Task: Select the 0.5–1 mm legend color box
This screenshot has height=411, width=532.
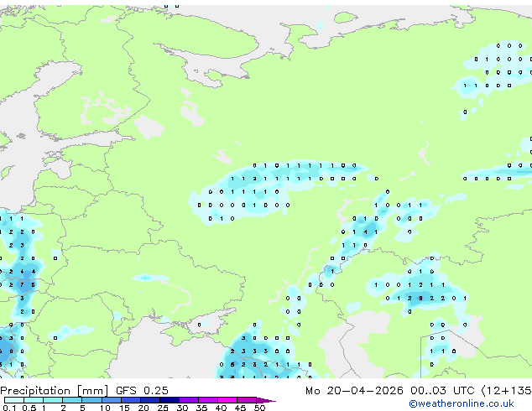Action: pos(34,400)
